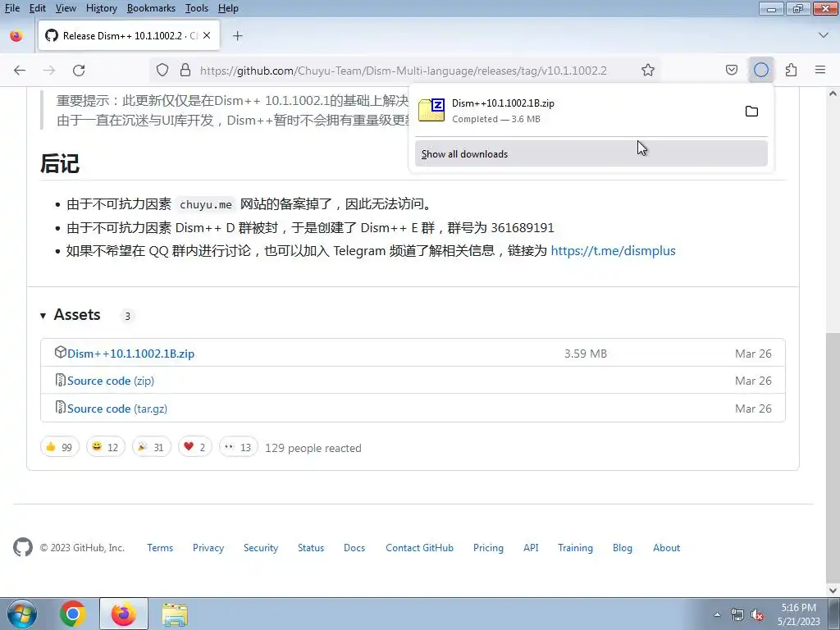Image resolution: width=840 pixels, height=630 pixels.
Task: Click the network tray icon
Action: 737,614
